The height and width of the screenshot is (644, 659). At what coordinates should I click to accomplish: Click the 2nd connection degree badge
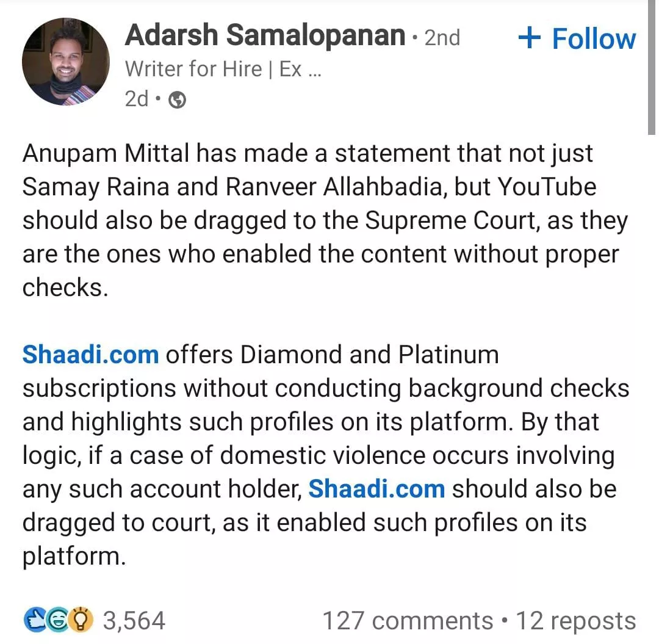(442, 37)
